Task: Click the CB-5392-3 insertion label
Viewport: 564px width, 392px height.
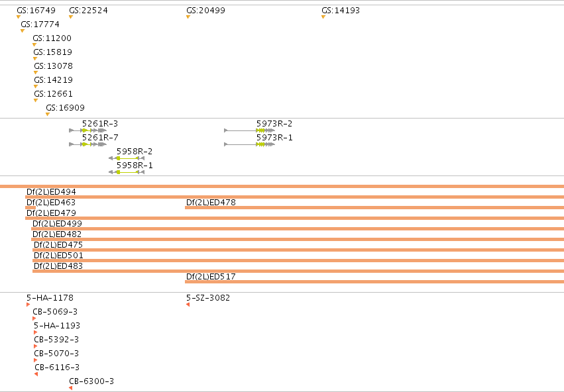Action: point(56,340)
